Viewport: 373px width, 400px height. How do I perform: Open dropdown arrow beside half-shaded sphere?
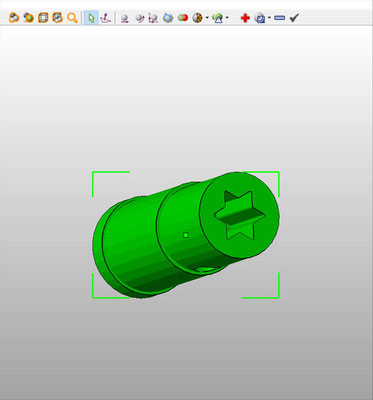pyautogui.click(x=207, y=18)
